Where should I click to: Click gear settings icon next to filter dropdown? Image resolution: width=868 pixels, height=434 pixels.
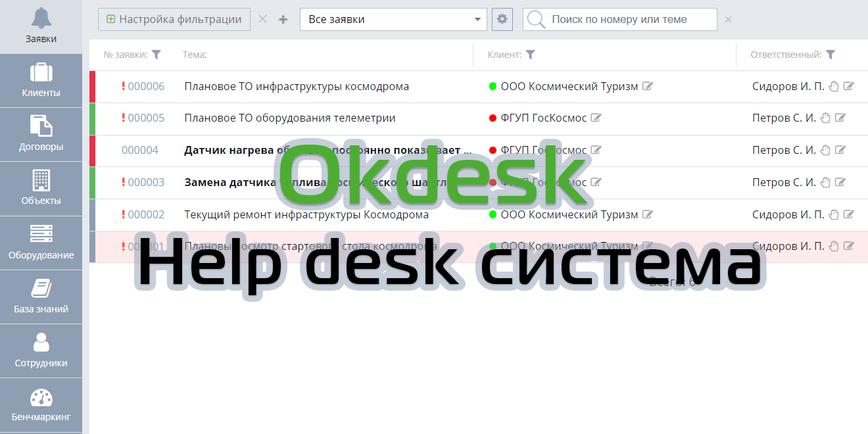click(502, 19)
